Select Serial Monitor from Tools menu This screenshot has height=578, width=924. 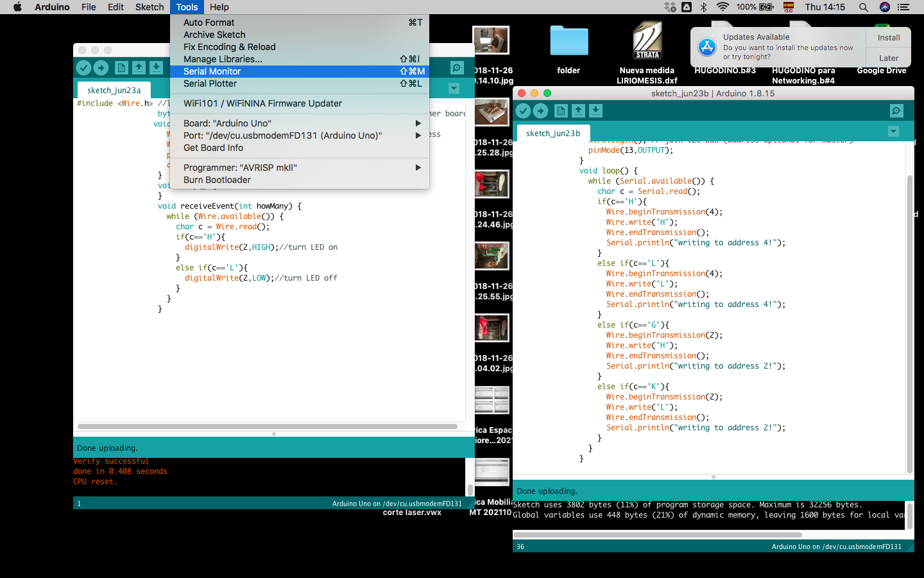[212, 71]
